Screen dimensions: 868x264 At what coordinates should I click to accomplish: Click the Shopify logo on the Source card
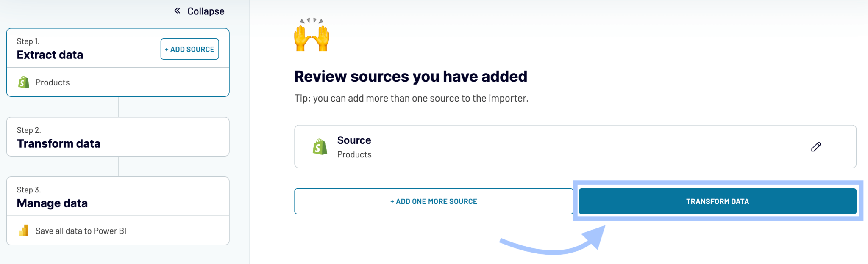[x=318, y=146]
